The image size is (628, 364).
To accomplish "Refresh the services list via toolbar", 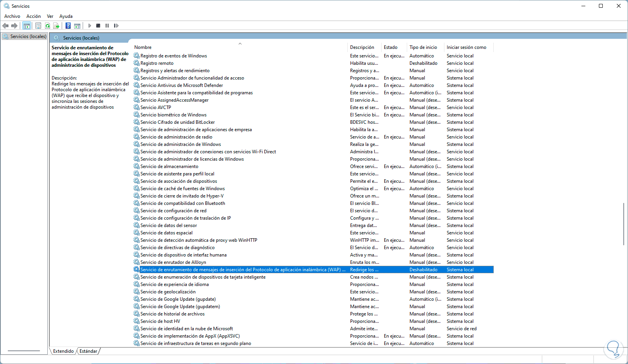I will point(47,26).
